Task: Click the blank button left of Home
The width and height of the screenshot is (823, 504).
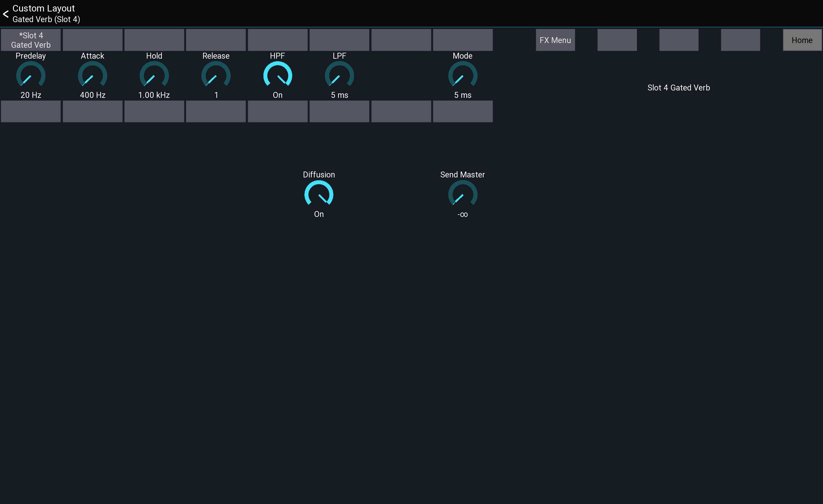Action: tap(740, 40)
